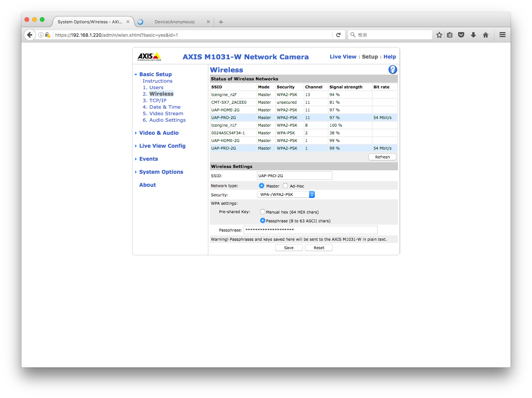
Task: Close the Device(Anonymous) tab
Action: [208, 22]
